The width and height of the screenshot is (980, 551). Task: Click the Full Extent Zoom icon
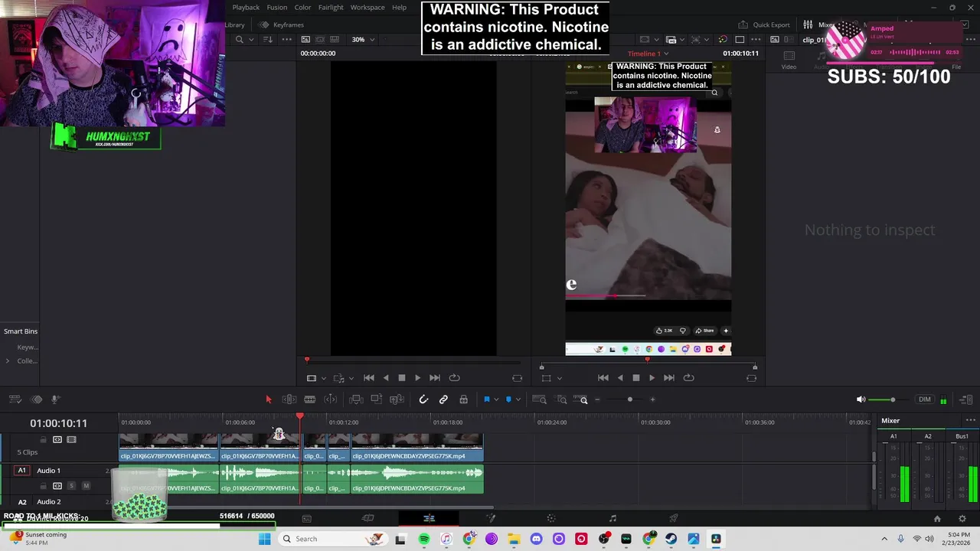coord(539,399)
